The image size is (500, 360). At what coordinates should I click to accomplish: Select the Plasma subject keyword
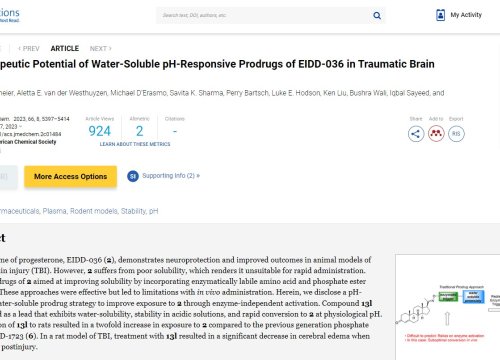pos(54,211)
